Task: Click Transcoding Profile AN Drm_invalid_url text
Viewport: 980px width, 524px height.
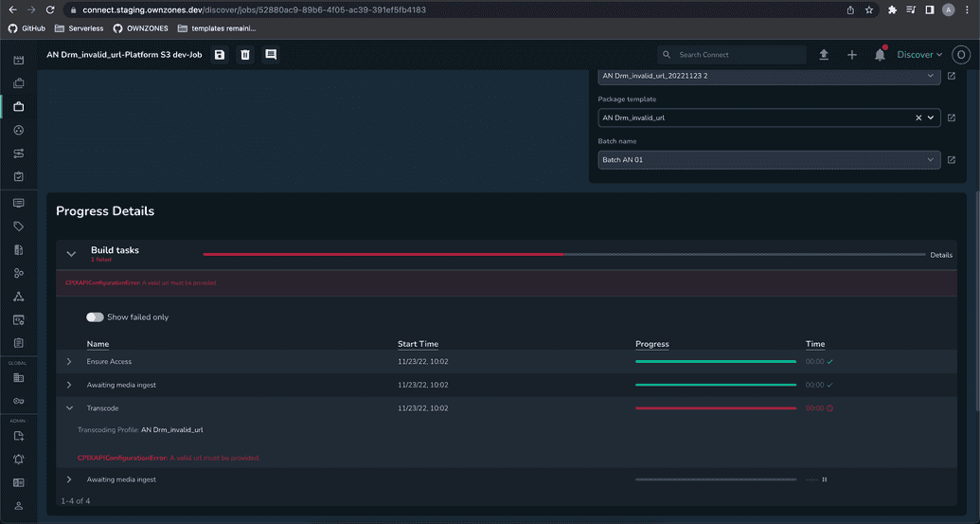Action: coord(140,430)
